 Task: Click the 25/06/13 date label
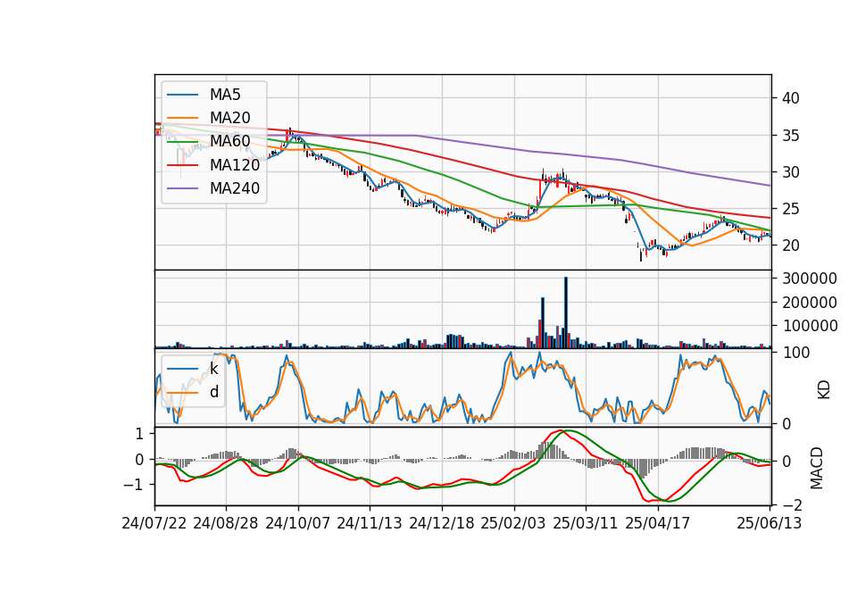pos(770,523)
